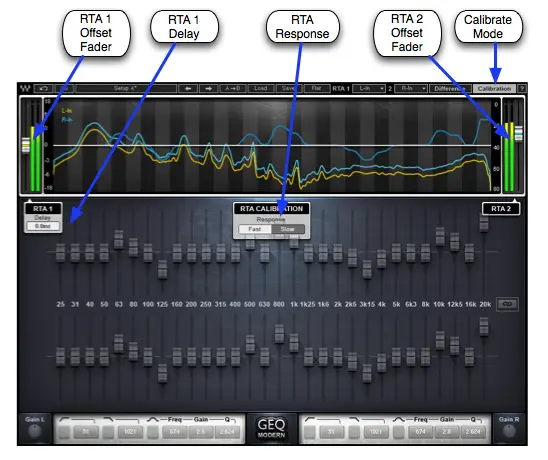
Task: Copy setup with the A→B button
Action: tap(233, 88)
